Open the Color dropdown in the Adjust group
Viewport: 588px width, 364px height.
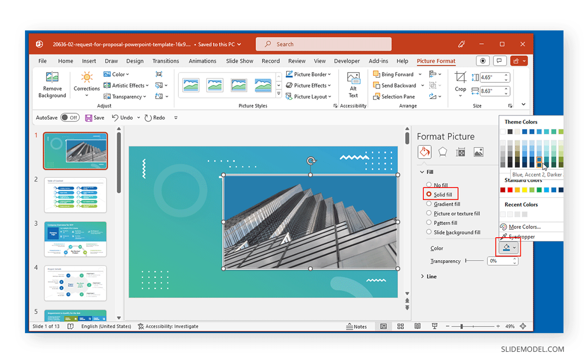(x=117, y=74)
